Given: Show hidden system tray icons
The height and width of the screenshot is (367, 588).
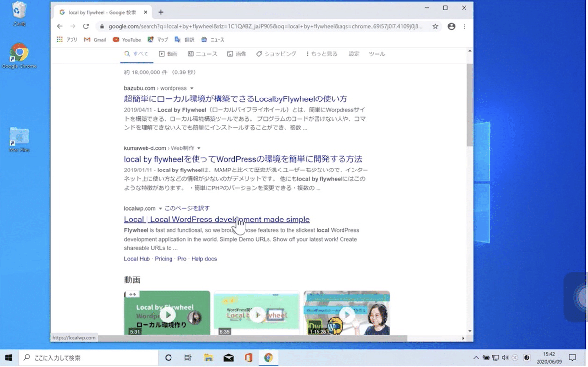Looking at the screenshot, I should (x=476, y=358).
